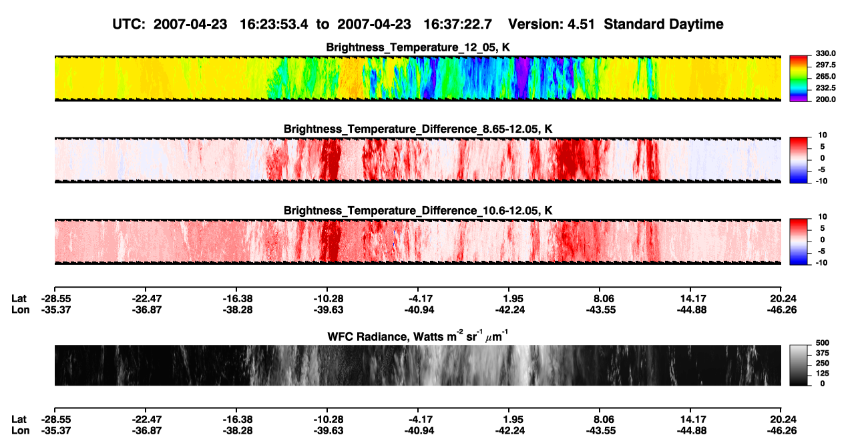Click the 330.0 color bar label
The image size is (868, 445).
point(825,53)
